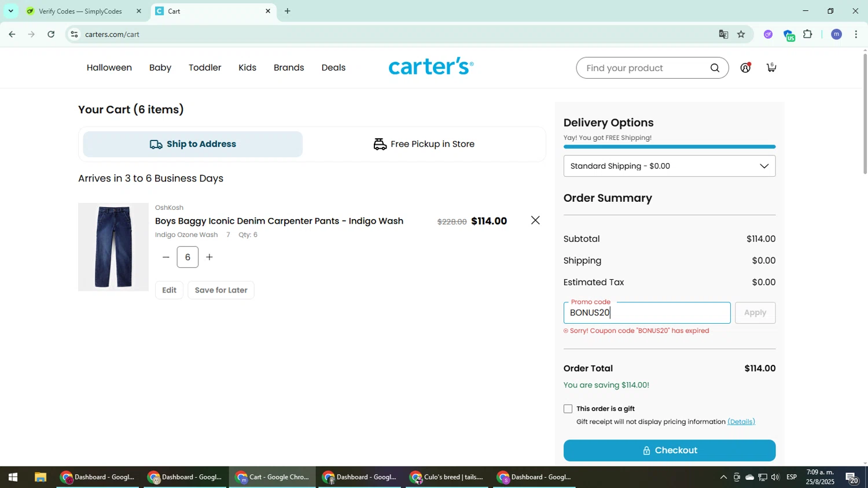This screenshot has width=868, height=488.
Task: Click Edit for the pants item
Action: click(169, 290)
